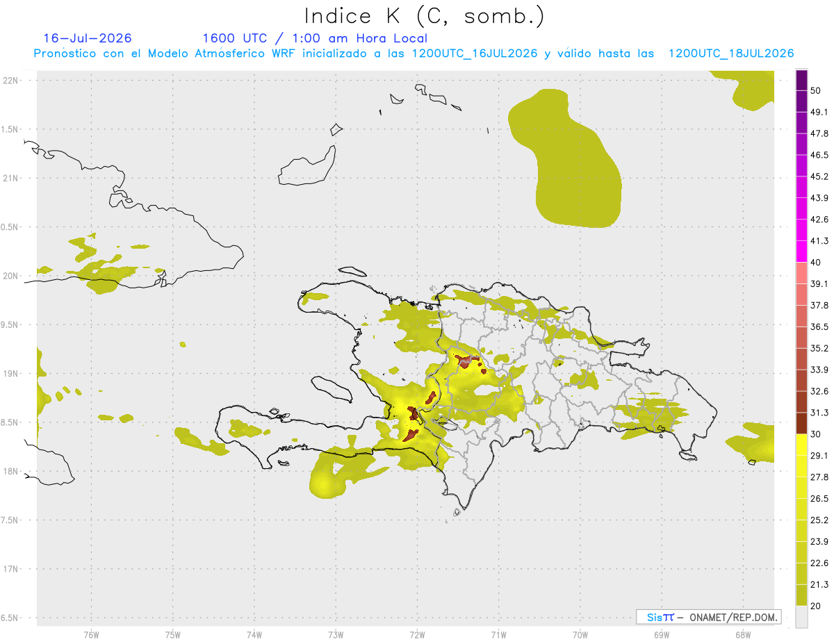Click the longitude axis label '69W'
The image size is (834, 644).
click(662, 635)
